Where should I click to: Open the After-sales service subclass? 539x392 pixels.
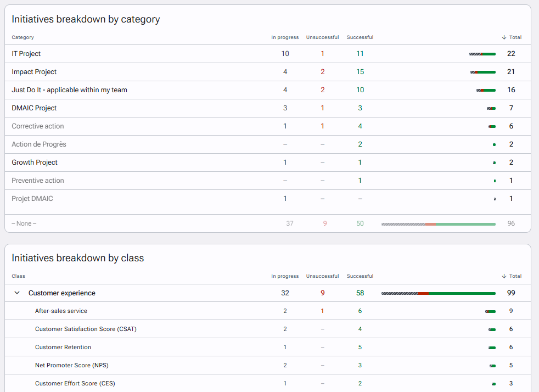pyautogui.click(x=61, y=311)
